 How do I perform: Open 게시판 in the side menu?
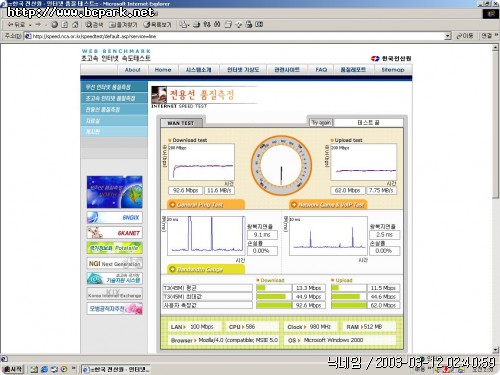tap(114, 132)
